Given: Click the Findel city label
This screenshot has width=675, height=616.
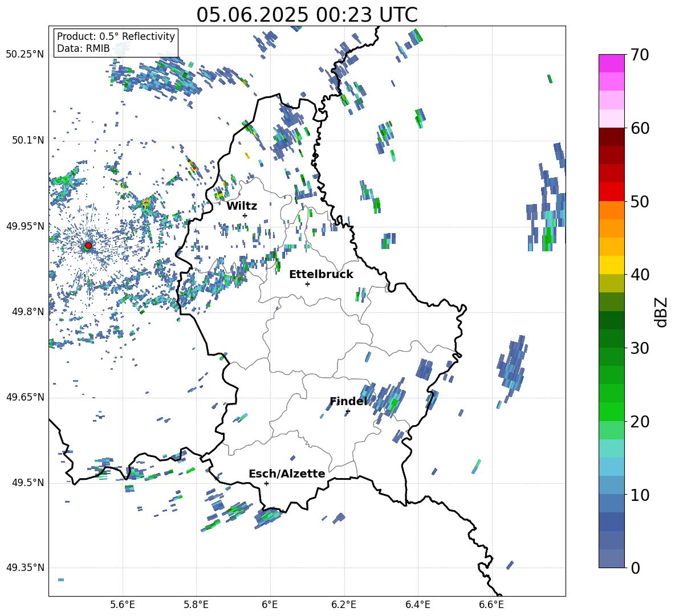Looking at the screenshot, I should [348, 401].
